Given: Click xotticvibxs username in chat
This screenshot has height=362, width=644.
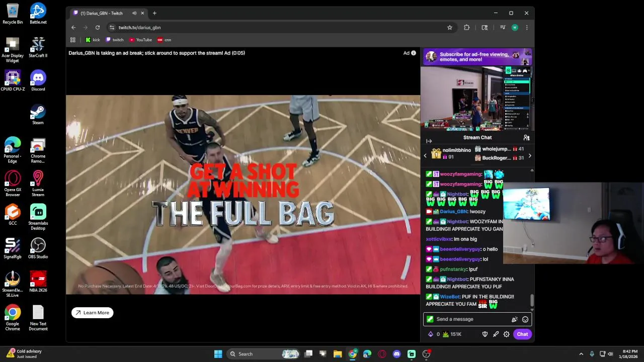Looking at the screenshot, I should (x=439, y=239).
